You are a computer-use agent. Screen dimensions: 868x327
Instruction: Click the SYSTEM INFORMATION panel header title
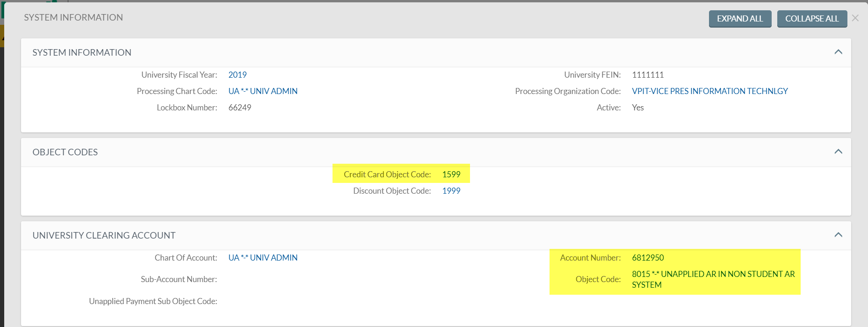[x=82, y=52]
